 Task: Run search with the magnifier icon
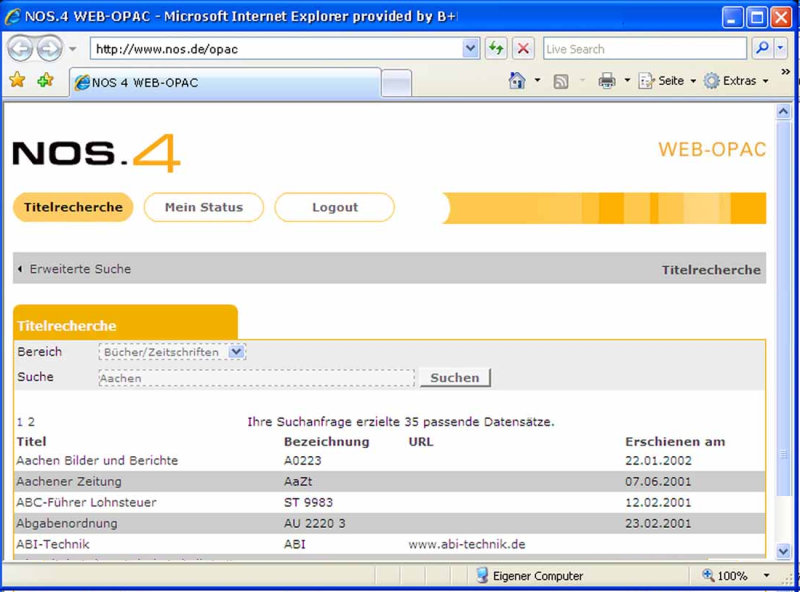point(762,49)
